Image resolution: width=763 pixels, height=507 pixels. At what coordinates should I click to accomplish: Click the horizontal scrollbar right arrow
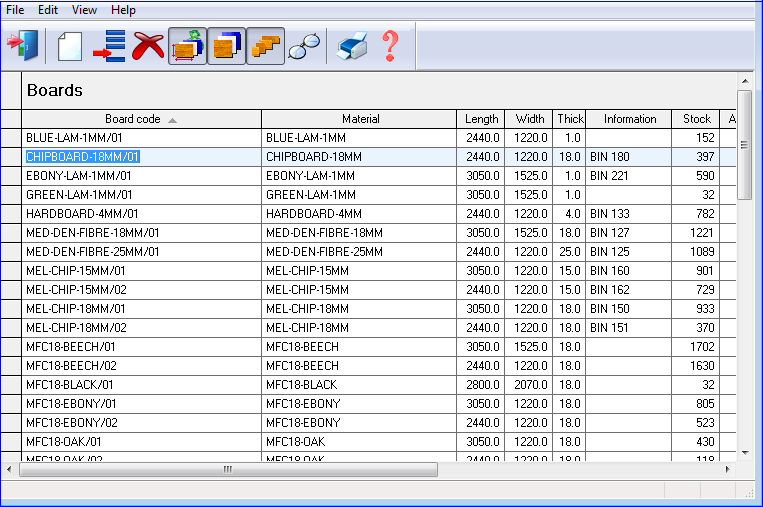[x=727, y=469]
